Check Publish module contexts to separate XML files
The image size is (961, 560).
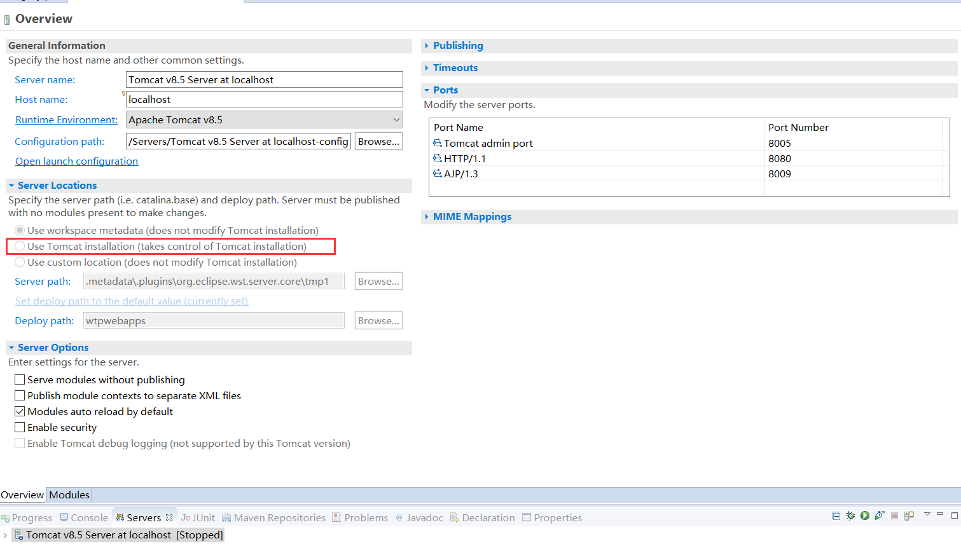click(20, 395)
